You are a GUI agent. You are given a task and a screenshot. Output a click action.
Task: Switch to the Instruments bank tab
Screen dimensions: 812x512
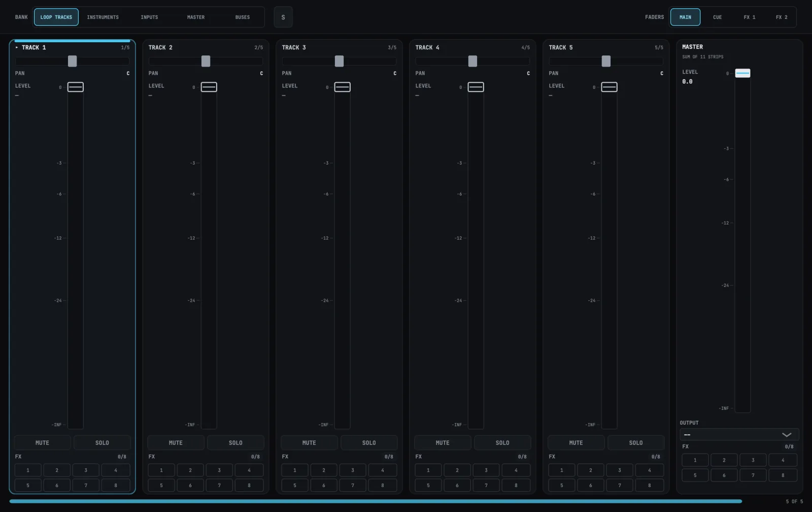[103, 17]
